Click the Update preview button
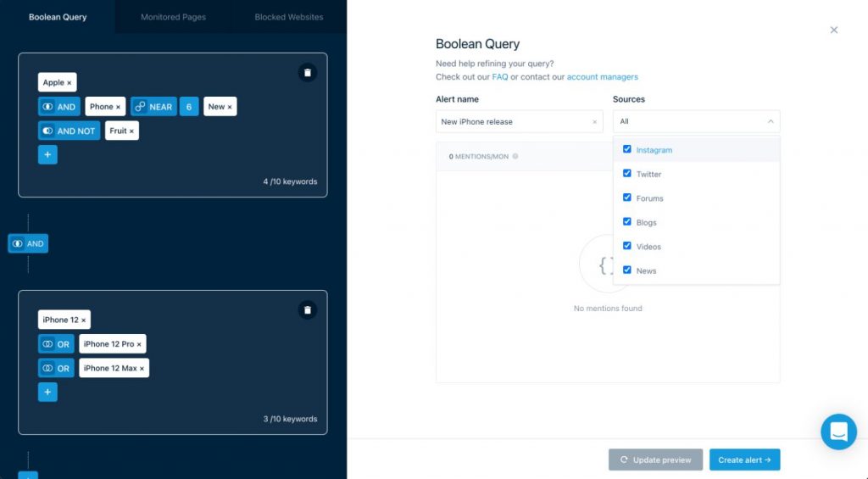Viewport: 868px width, 479px height. click(655, 460)
